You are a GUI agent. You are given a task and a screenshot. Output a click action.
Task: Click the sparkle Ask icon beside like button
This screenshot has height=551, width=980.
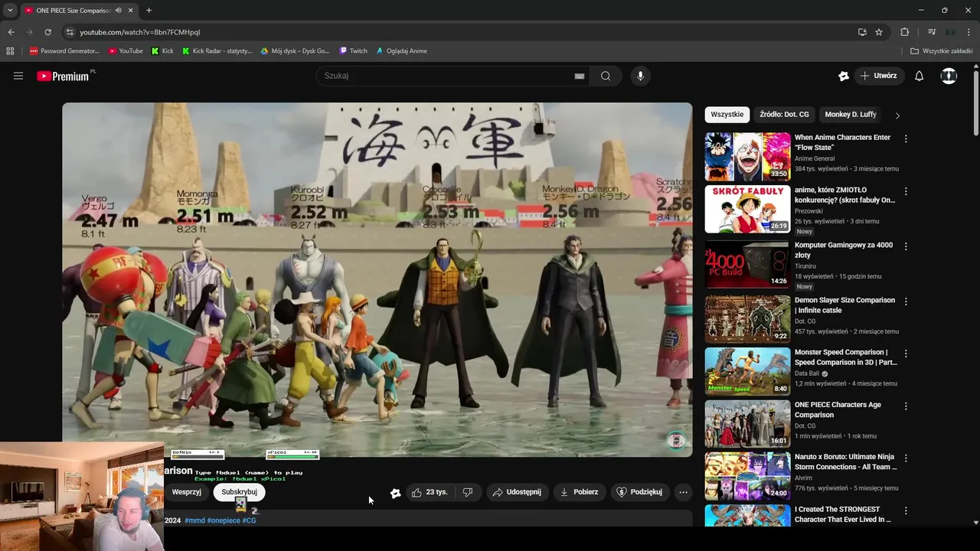[x=395, y=493]
